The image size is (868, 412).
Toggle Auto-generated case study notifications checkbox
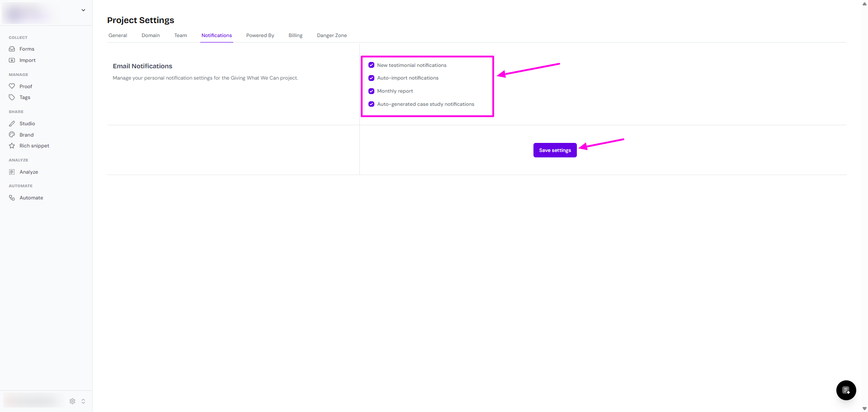pos(371,104)
